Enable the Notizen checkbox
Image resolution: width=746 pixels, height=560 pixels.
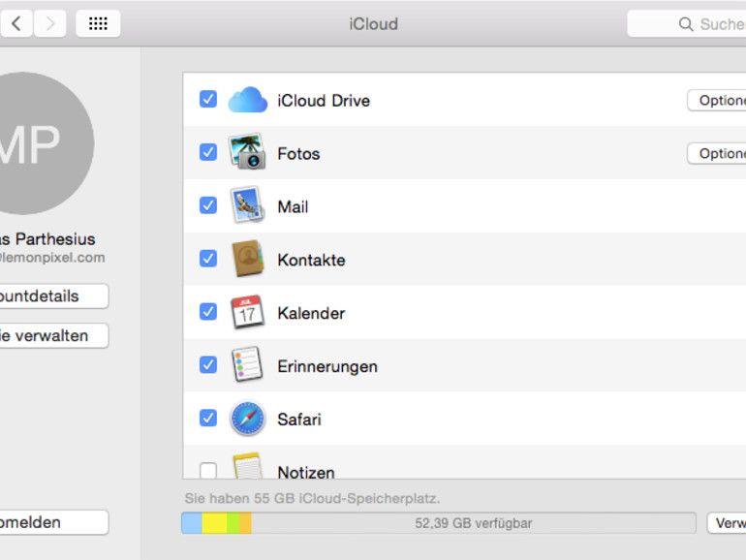208,471
